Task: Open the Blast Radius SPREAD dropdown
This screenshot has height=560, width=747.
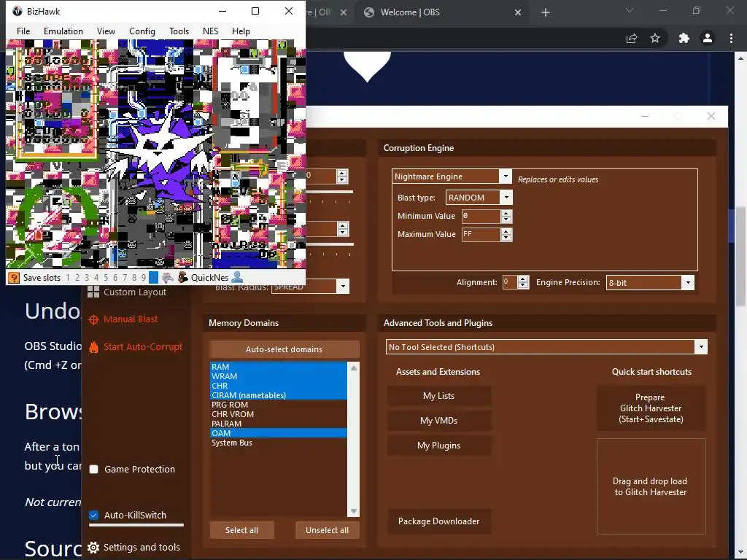Action: (x=343, y=286)
